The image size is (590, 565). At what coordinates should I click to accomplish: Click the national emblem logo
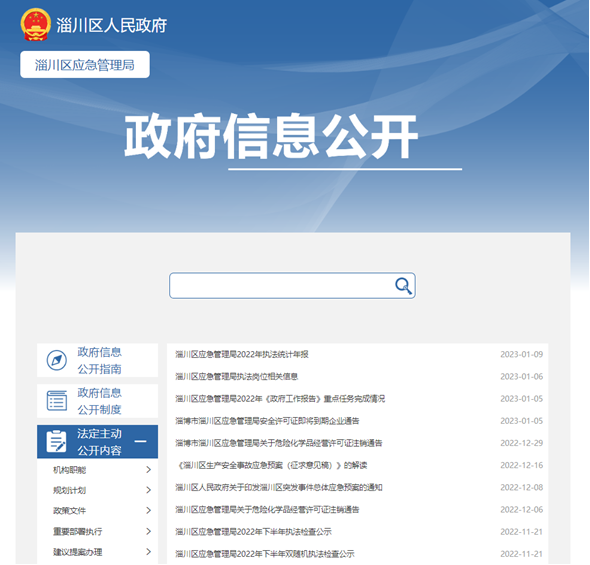pyautogui.click(x=35, y=24)
